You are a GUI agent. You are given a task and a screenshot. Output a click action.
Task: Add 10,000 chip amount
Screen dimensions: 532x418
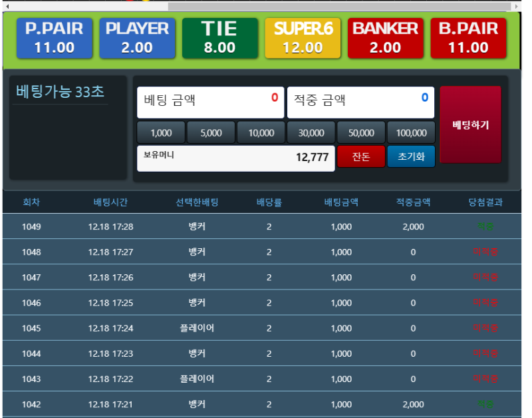[x=261, y=132]
